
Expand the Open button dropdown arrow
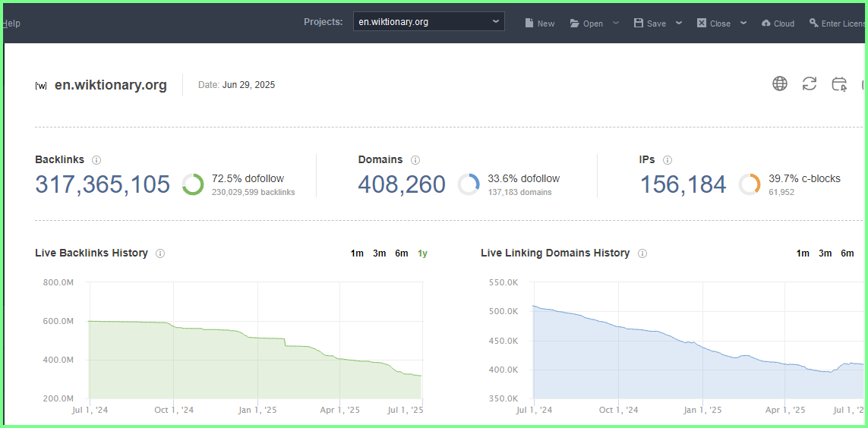616,23
